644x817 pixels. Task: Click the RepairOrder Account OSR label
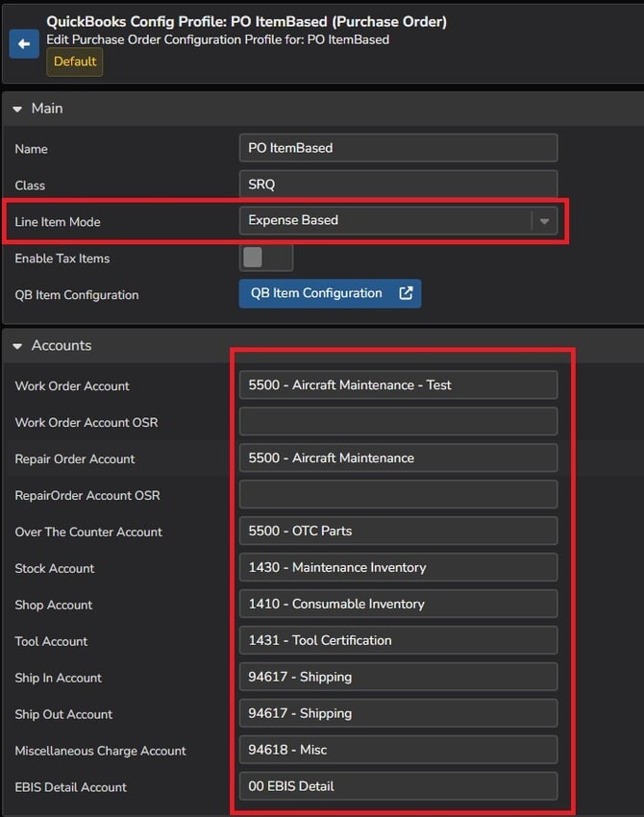pyautogui.click(x=87, y=496)
